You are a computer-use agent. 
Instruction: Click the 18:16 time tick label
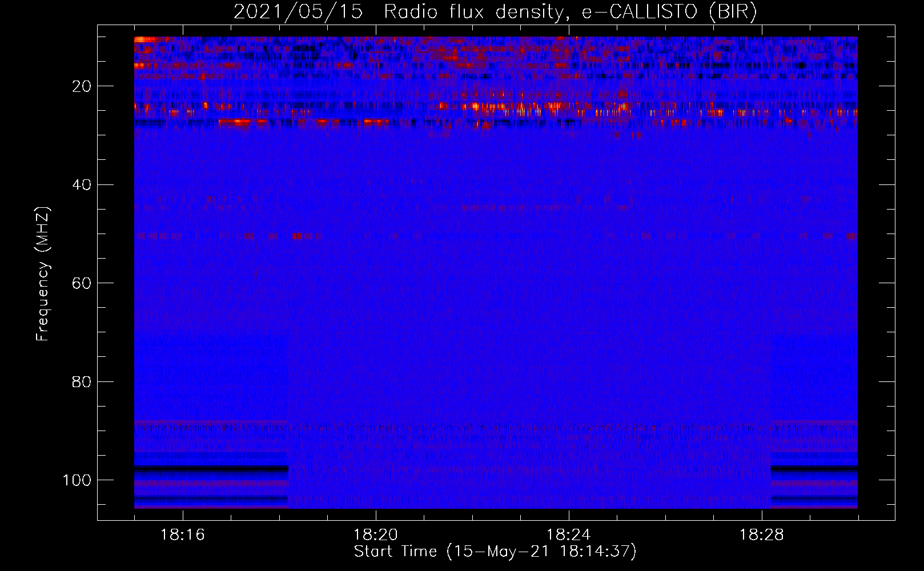click(182, 535)
